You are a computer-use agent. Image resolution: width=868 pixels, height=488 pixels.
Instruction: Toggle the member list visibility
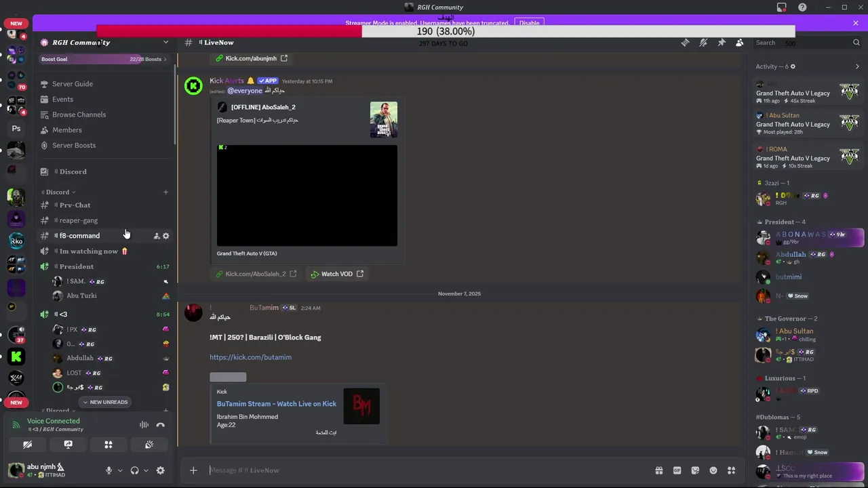[x=740, y=43]
